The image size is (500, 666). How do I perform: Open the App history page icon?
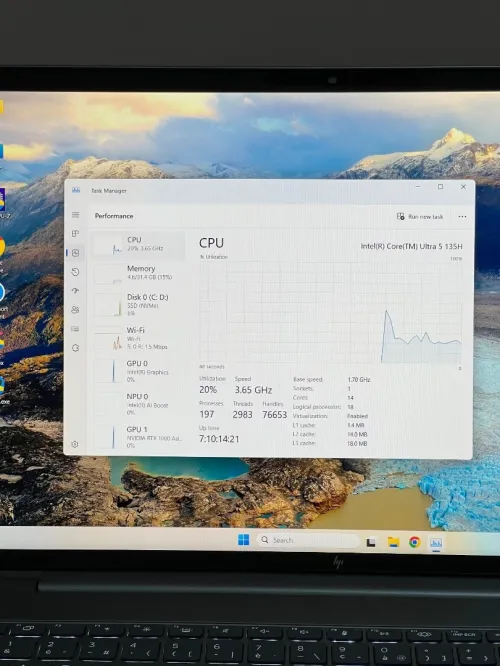(76, 272)
